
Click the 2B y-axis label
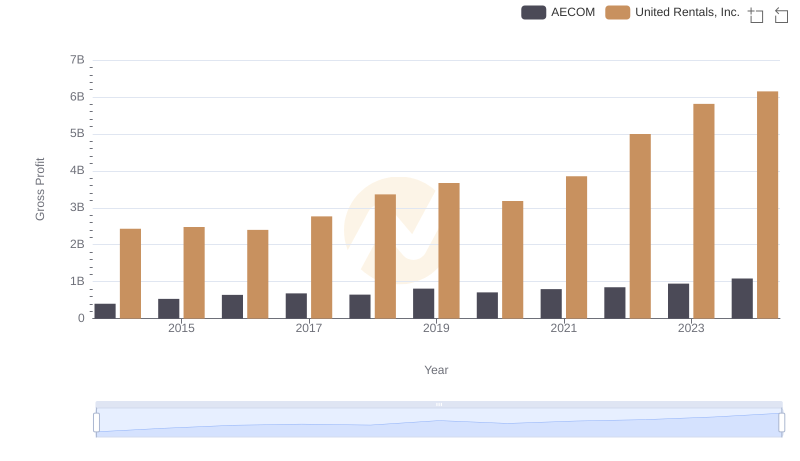[77, 244]
